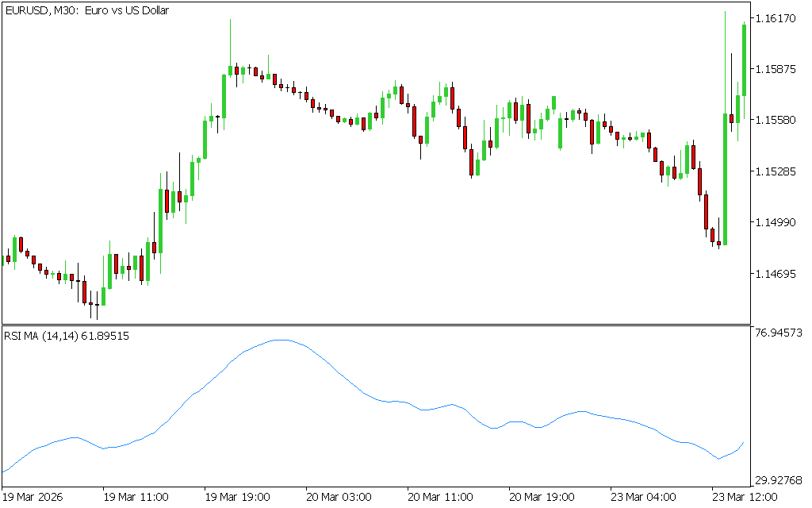This screenshot has height=508, width=812.
Task: Click the 1.15875 price level on axis
Action: pos(778,69)
